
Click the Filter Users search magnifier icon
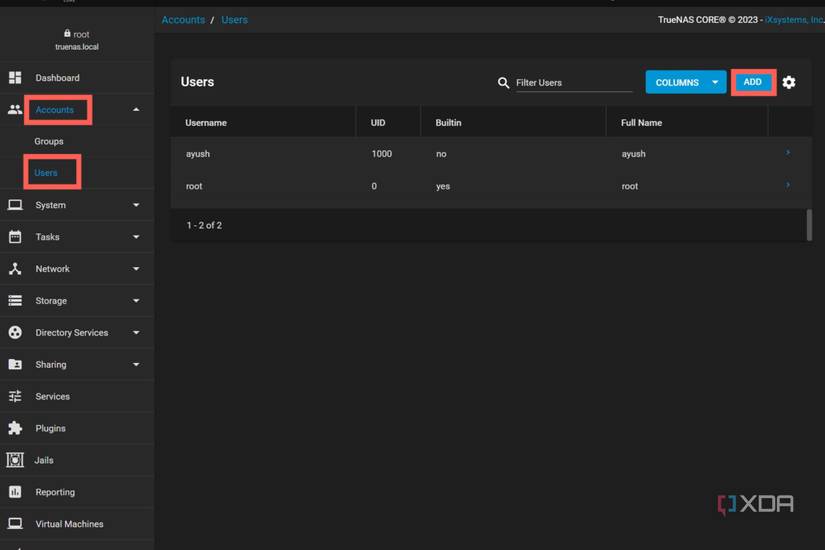504,83
